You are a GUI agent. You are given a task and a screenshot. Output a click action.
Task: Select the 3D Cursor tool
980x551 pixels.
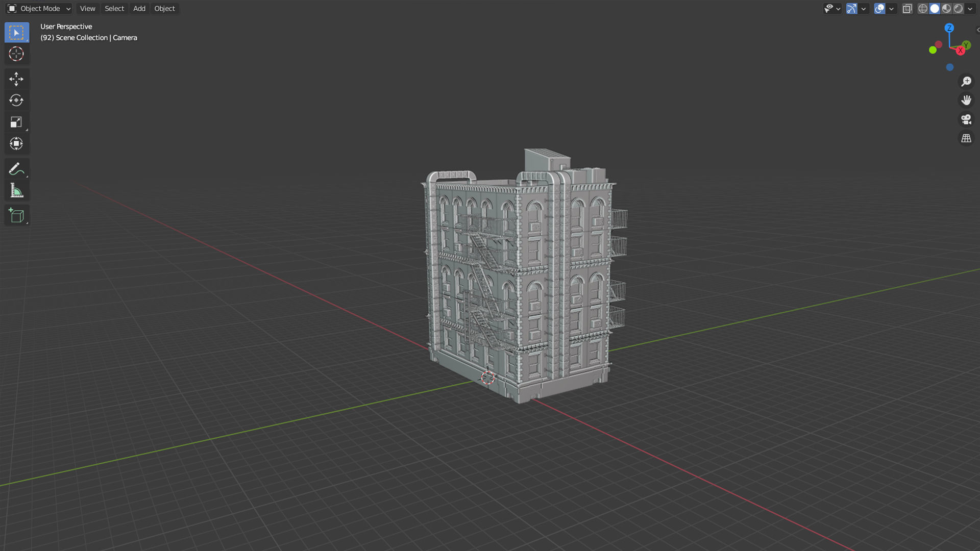[16, 54]
